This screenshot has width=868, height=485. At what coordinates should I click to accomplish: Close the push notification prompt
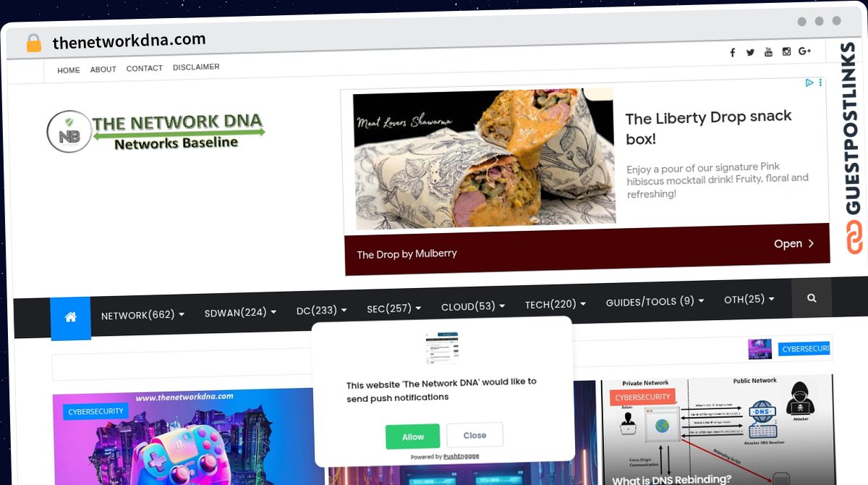(x=475, y=435)
